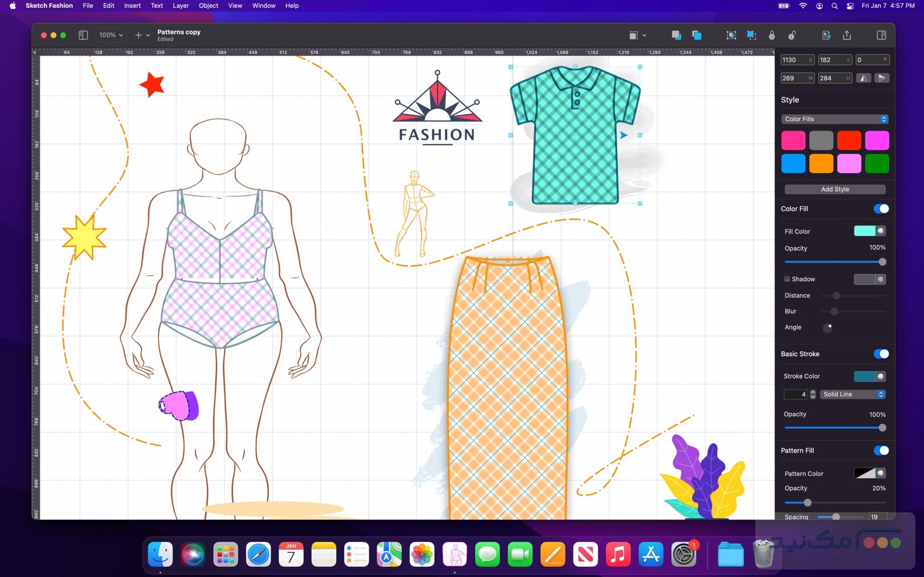Viewport: 924px width, 577px height.
Task: Open the Export panel icon
Action: click(x=827, y=35)
